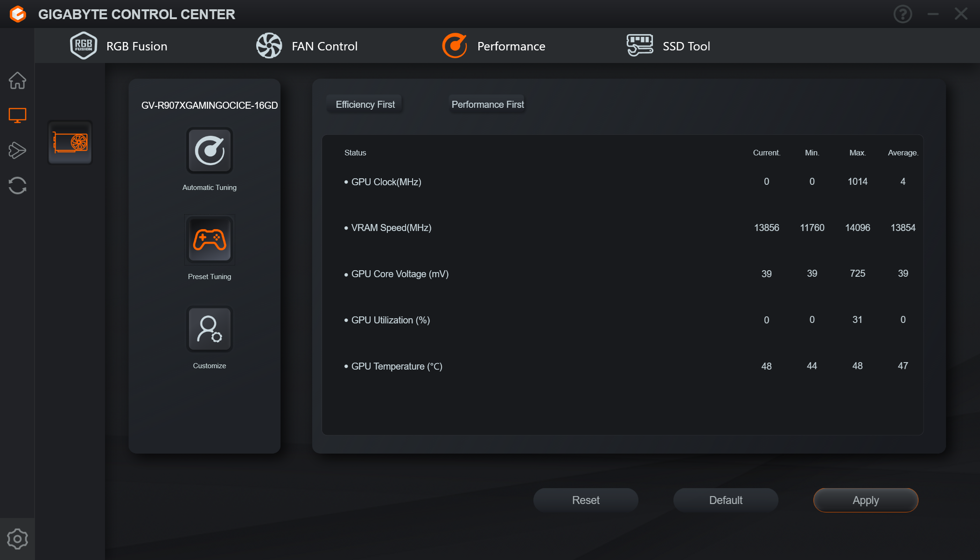Open the SSD Tool section

(668, 46)
